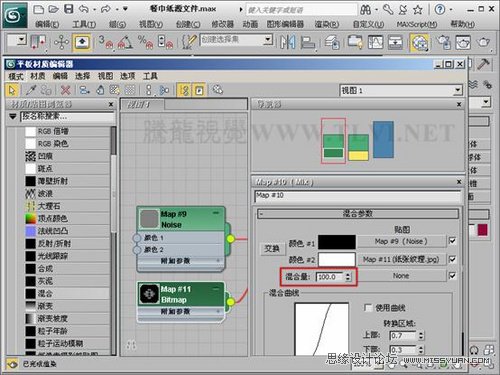Undo the last action arrow icon
The height and width of the screenshot is (375, 500).
pyautogui.click(x=83, y=9)
